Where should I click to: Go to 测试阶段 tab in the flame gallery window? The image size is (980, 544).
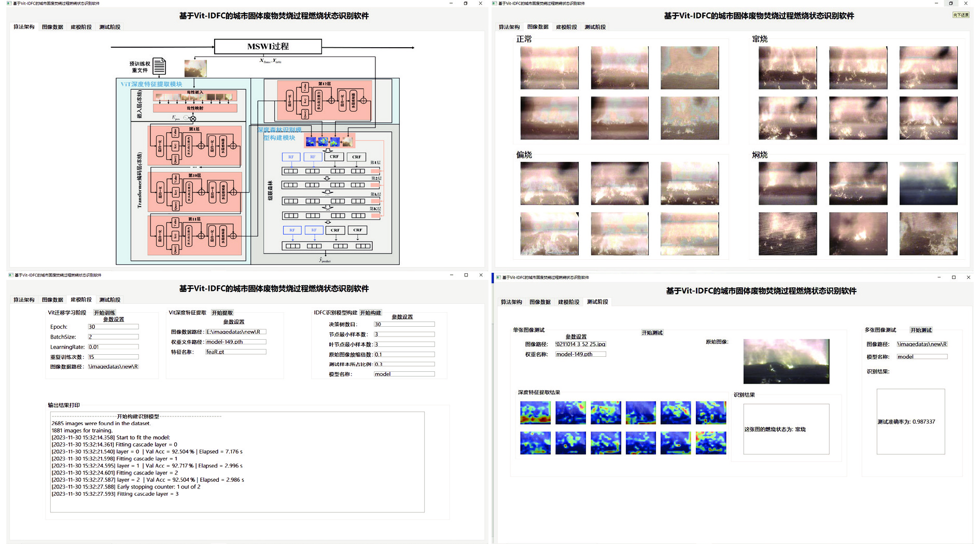pos(595,27)
